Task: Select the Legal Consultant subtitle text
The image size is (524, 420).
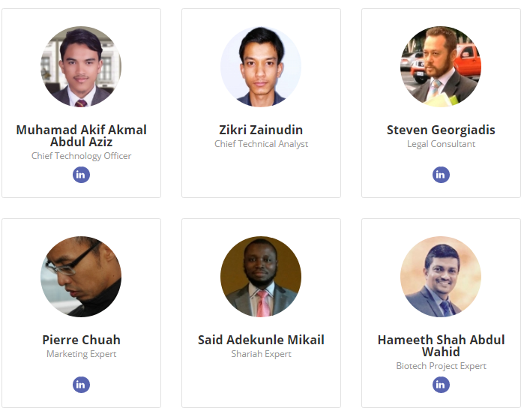Action: (x=441, y=144)
